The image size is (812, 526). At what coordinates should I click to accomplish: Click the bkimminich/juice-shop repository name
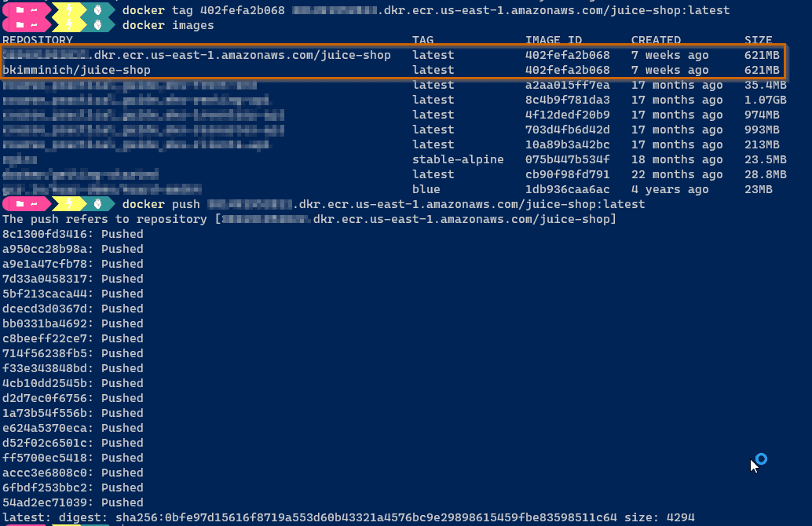(x=76, y=70)
